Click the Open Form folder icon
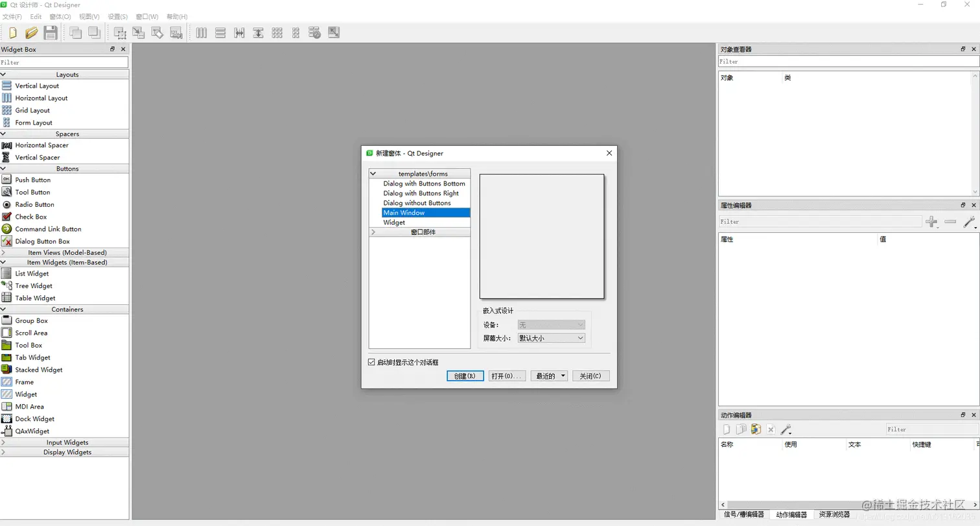 click(x=31, y=32)
